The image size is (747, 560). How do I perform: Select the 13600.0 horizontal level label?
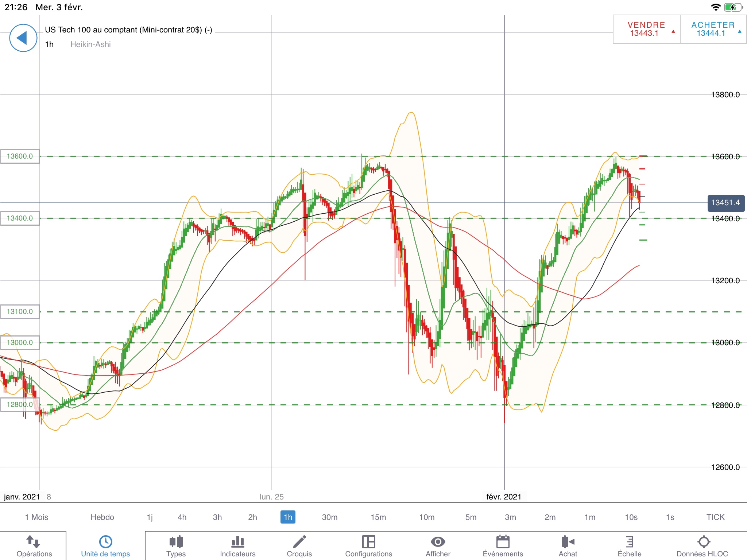pyautogui.click(x=20, y=156)
